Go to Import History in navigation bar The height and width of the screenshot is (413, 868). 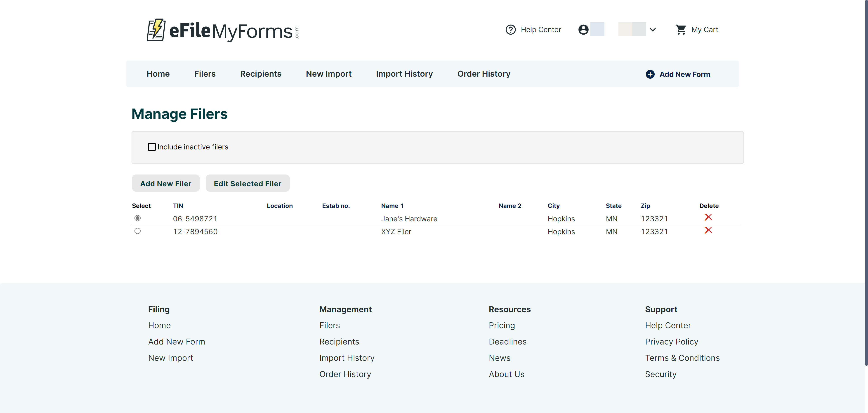[404, 74]
